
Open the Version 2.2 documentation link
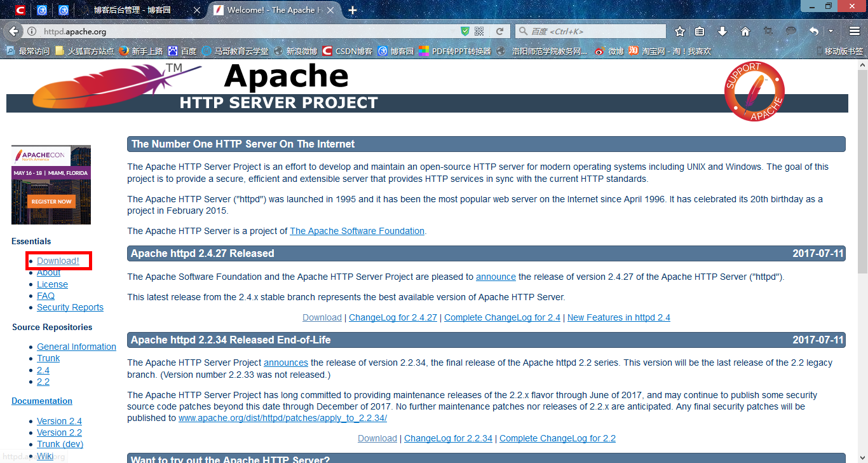[59, 432]
